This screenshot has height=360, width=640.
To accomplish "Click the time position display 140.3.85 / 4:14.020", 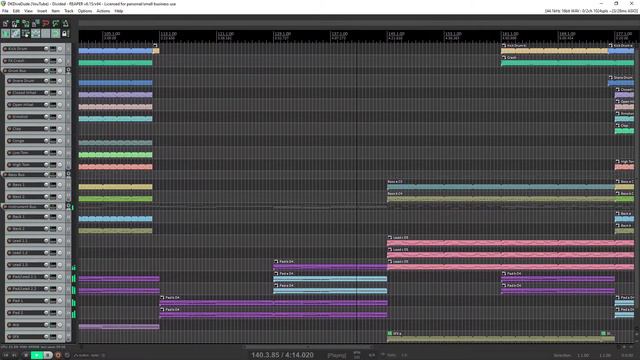I will point(282,355).
